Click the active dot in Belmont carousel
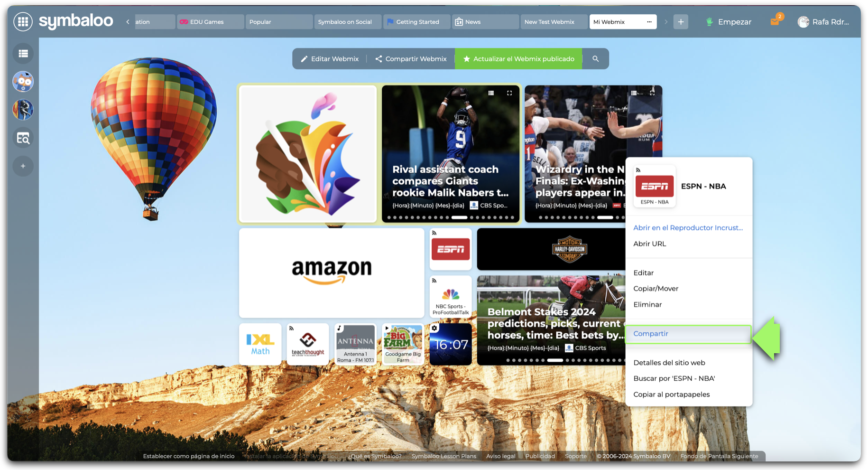This screenshot has width=868, height=470. point(554,360)
